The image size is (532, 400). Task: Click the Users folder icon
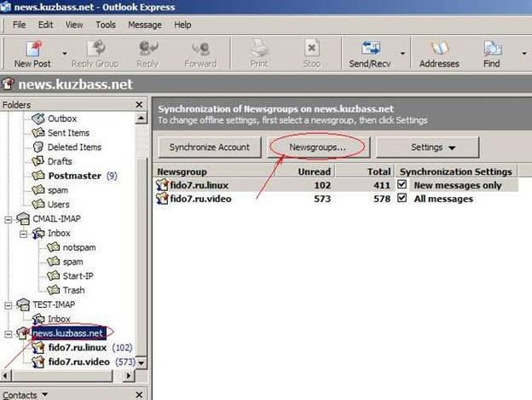click(x=38, y=204)
